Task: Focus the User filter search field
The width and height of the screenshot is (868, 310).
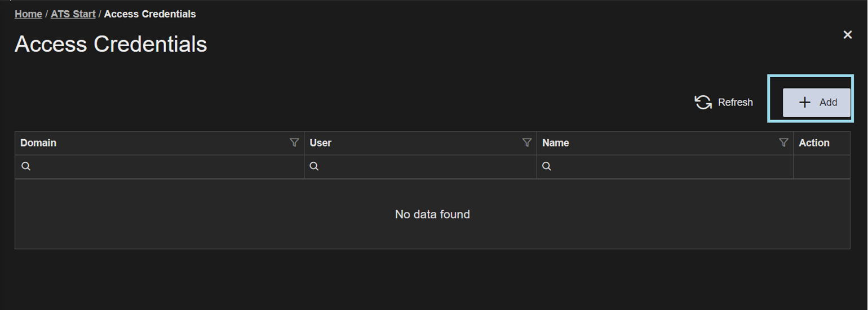Action: point(420,167)
